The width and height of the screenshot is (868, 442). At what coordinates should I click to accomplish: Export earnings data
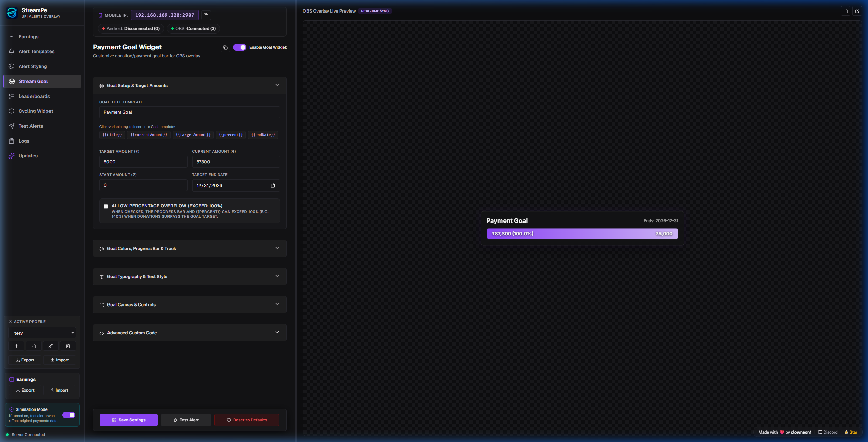25,390
